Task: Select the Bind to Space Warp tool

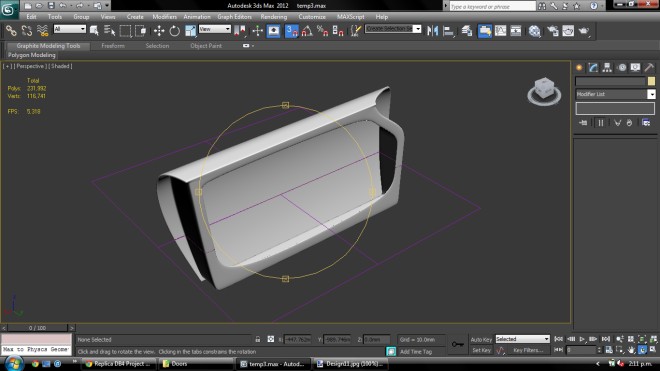Action: click(43, 31)
